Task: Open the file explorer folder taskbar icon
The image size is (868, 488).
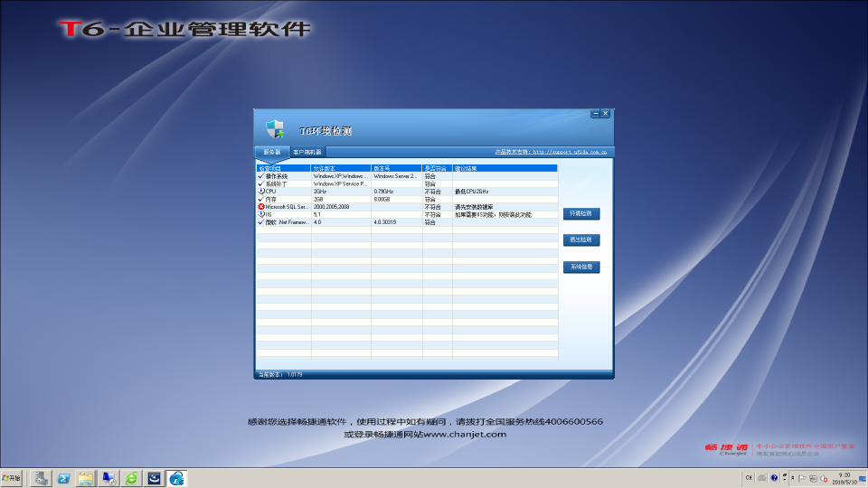Action: tap(86, 478)
